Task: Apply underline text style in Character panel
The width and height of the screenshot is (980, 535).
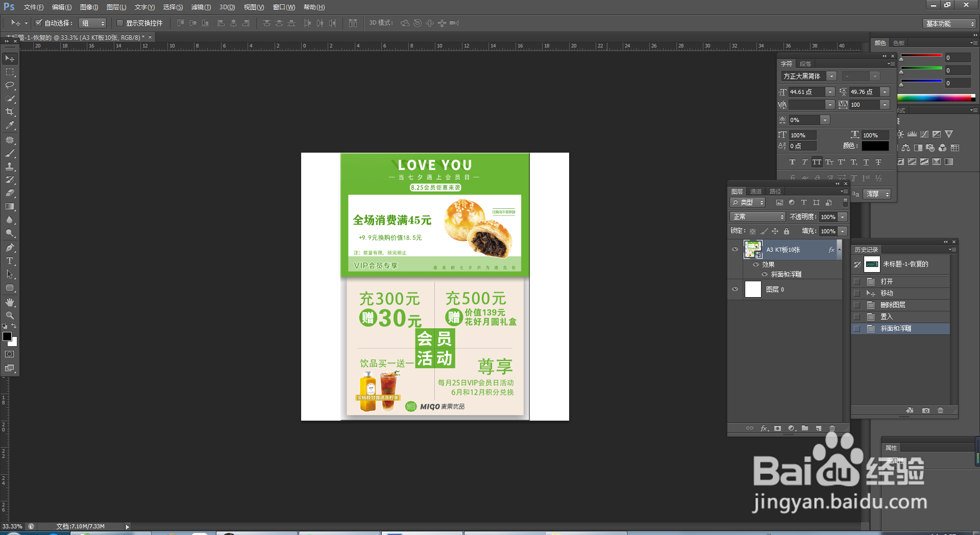Action: (866, 162)
